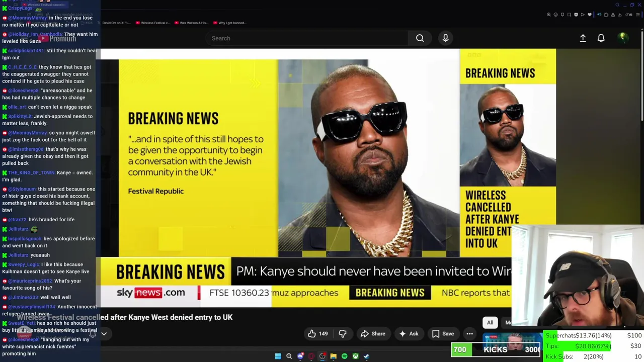Open the browser downloads icon
This screenshot has width=644, height=362.
coord(620,15)
